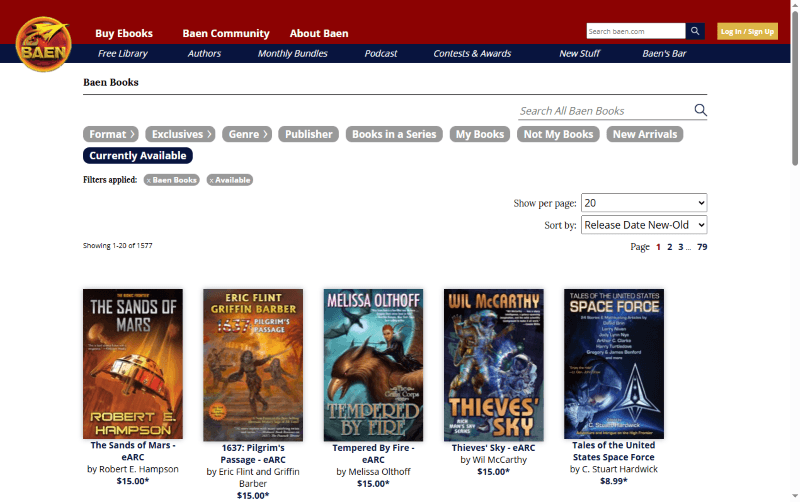
Task: Open the Authors page
Action: [204, 53]
